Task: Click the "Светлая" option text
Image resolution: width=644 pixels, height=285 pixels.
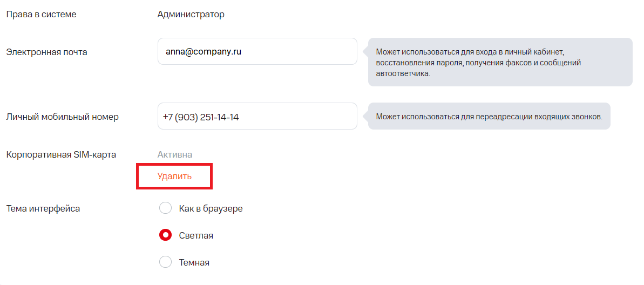Action: coord(196,235)
